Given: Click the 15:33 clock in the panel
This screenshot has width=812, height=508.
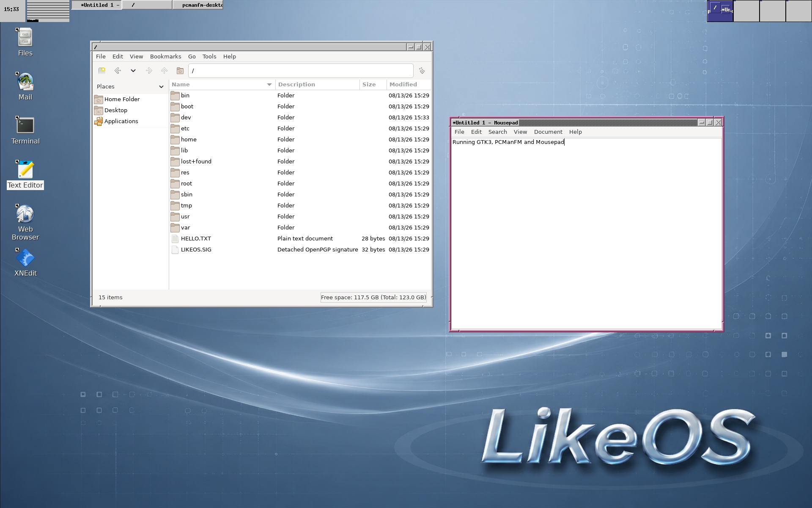Looking at the screenshot, I should click(x=11, y=9).
